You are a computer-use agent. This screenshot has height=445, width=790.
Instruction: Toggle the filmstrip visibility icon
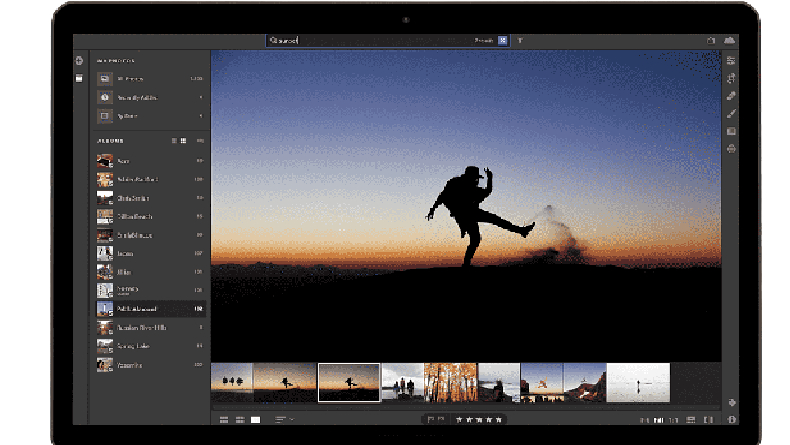click(691, 419)
